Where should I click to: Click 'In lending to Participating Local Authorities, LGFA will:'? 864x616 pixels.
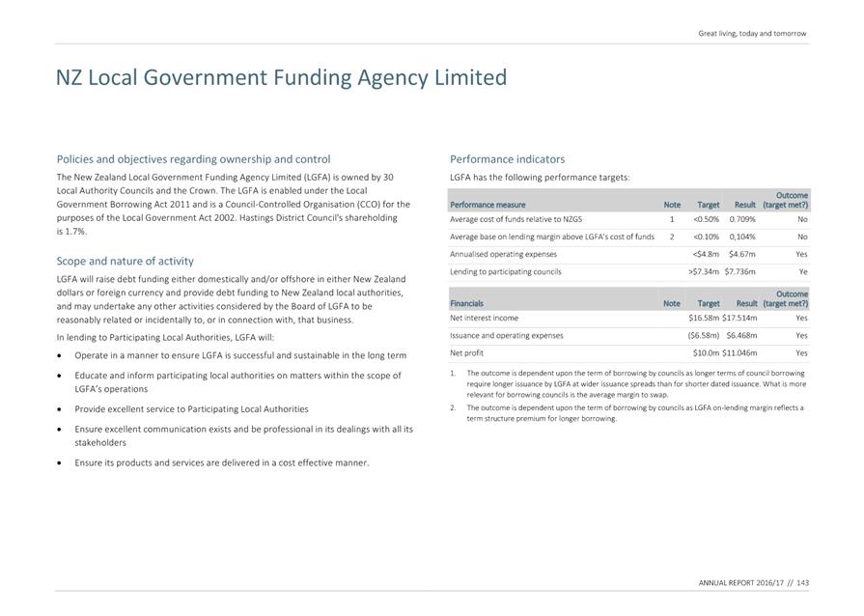pyautogui.click(x=165, y=338)
